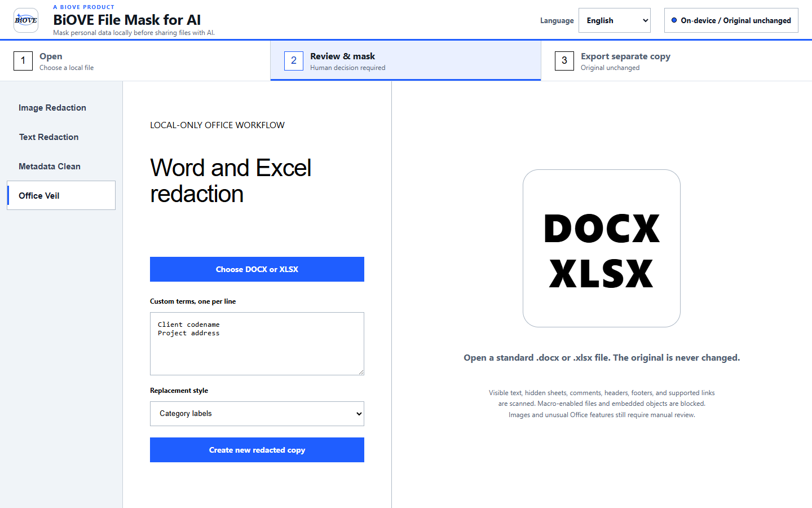Click the step number 3 box
812x508 pixels.
(564, 60)
